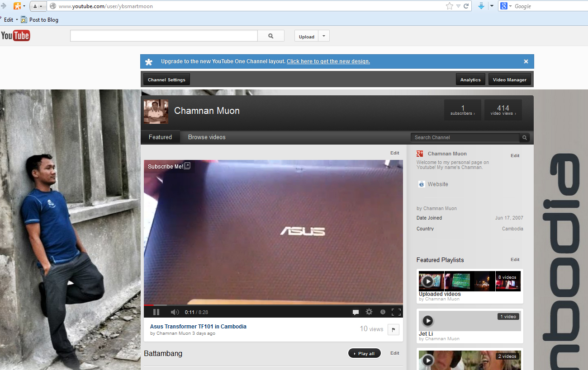Switch to the Browse videos tab
Viewport: 588px width, 370px height.
(x=207, y=137)
